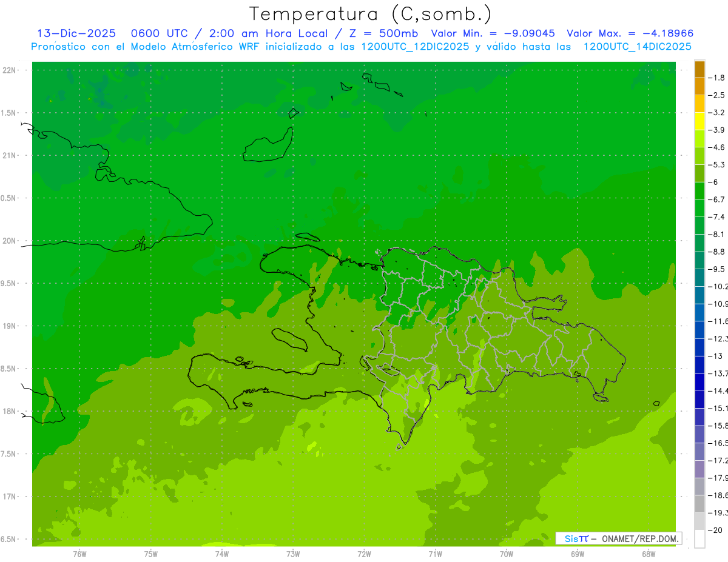
Task: Click the '17N' latitude label
Action: 10,497
